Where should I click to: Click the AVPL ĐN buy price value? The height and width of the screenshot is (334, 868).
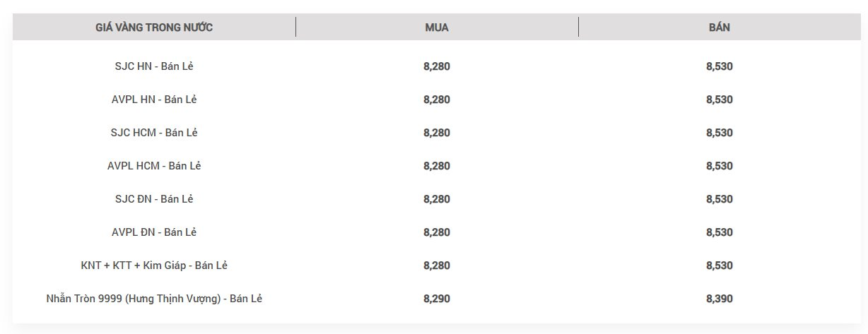(x=437, y=232)
